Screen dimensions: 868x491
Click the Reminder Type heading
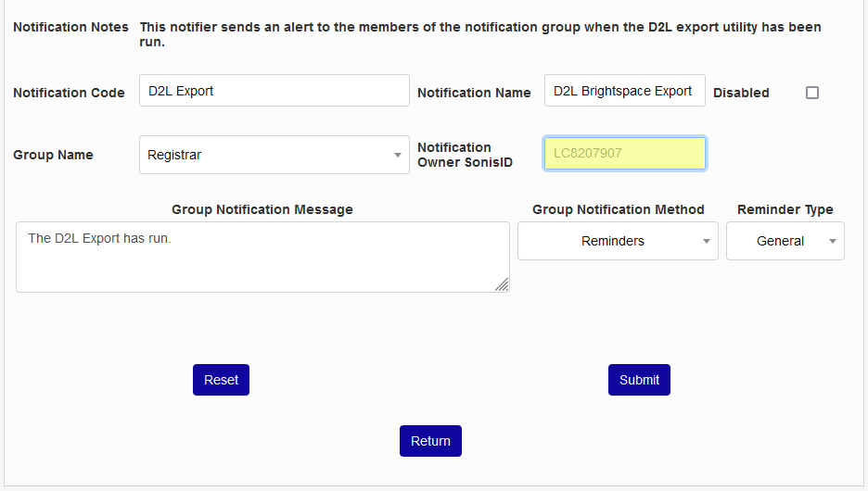pyautogui.click(x=785, y=209)
